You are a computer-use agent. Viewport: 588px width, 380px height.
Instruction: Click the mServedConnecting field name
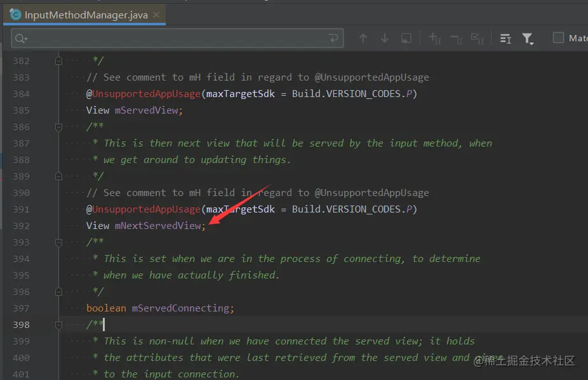tap(180, 308)
